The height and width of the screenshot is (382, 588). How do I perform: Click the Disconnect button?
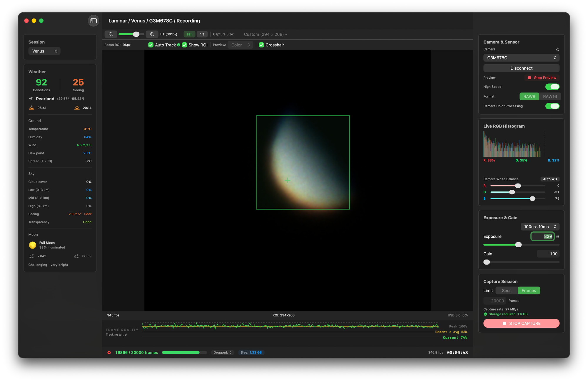(x=521, y=68)
